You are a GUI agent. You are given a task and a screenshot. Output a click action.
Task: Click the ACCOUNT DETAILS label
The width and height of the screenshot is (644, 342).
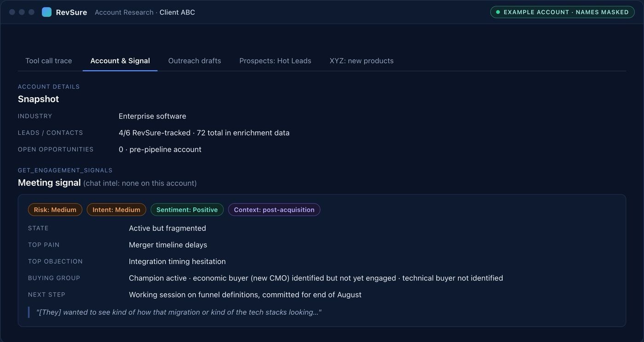49,86
